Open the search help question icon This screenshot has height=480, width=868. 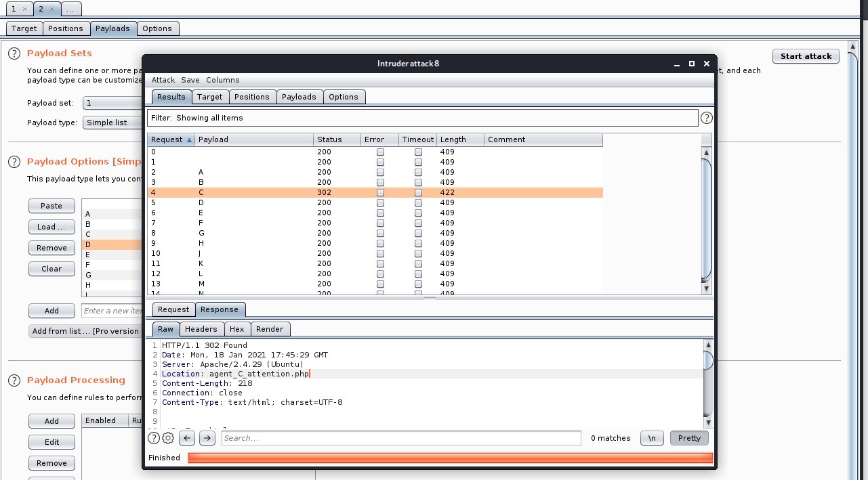154,438
